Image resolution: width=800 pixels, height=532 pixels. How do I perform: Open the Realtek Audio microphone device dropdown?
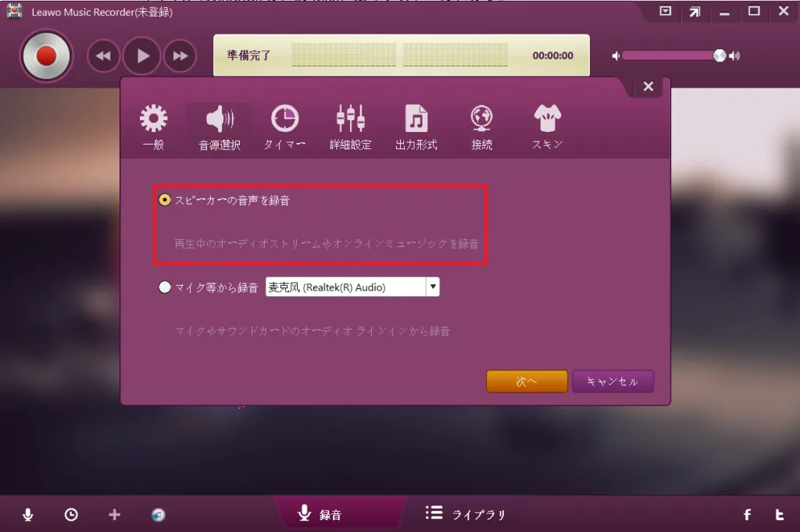tap(433, 287)
